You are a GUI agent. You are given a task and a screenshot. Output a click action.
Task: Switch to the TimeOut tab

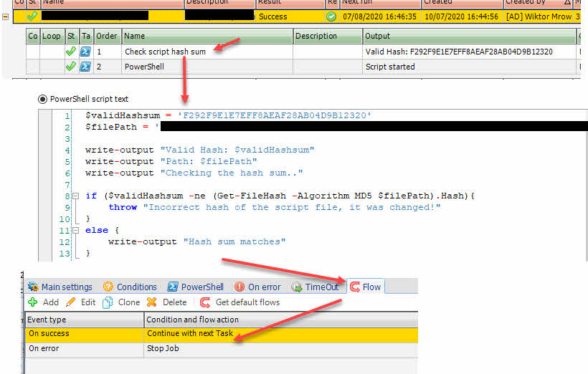pos(316,287)
